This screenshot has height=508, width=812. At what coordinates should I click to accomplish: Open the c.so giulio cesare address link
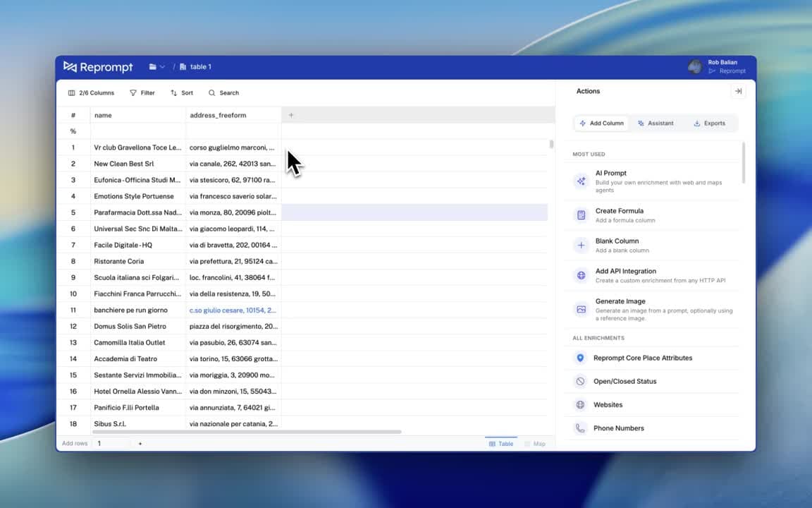(233, 310)
